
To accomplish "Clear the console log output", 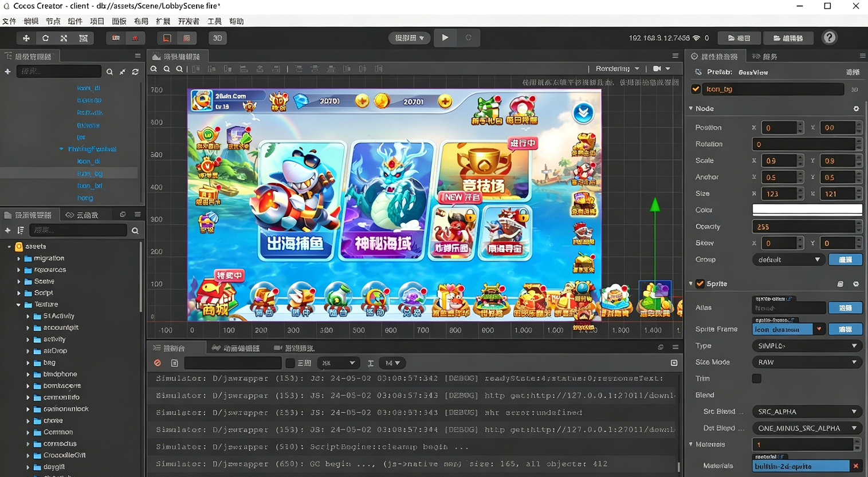I will pos(158,363).
